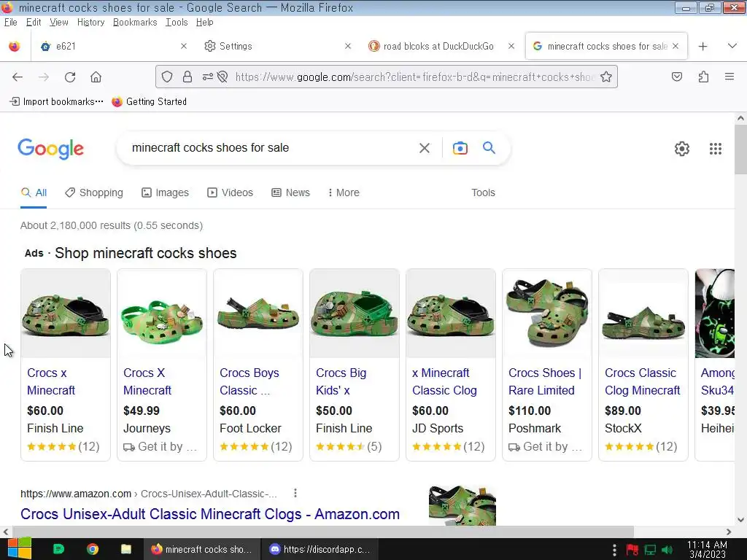Viewport: 747px width, 560px height.
Task: Open the volume tray icon
Action: point(667,550)
